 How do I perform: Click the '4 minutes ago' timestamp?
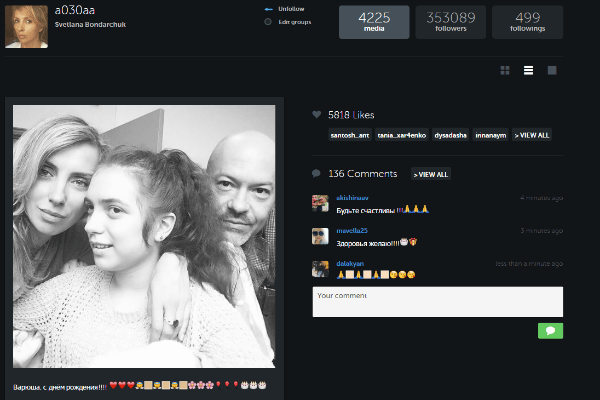(x=541, y=198)
